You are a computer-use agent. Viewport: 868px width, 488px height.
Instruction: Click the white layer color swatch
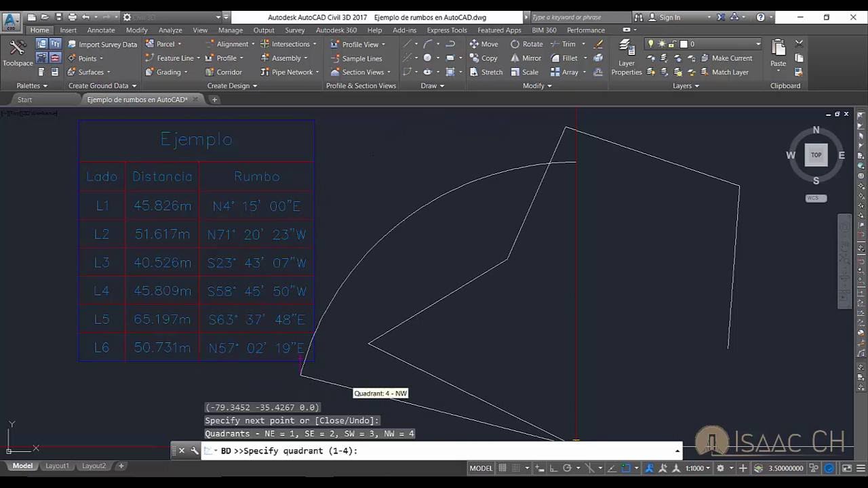click(x=684, y=44)
